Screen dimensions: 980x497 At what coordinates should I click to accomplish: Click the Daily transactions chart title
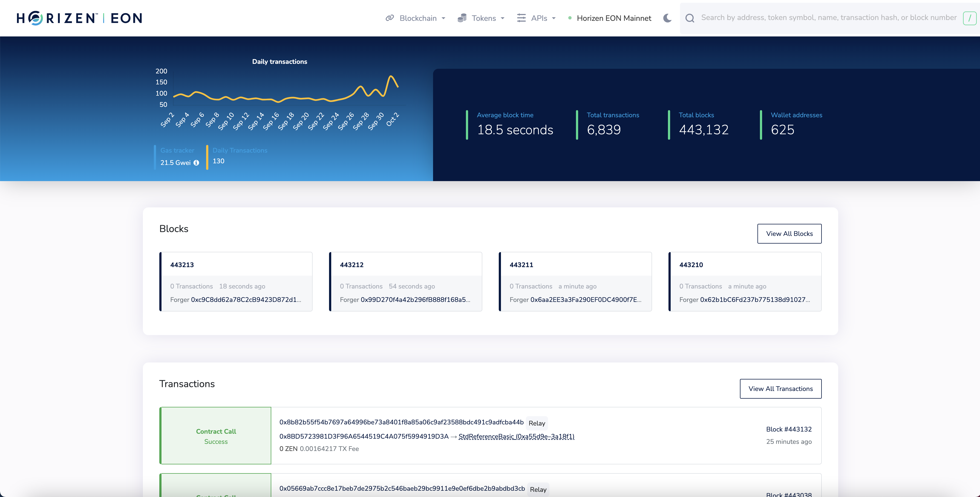pyautogui.click(x=279, y=62)
